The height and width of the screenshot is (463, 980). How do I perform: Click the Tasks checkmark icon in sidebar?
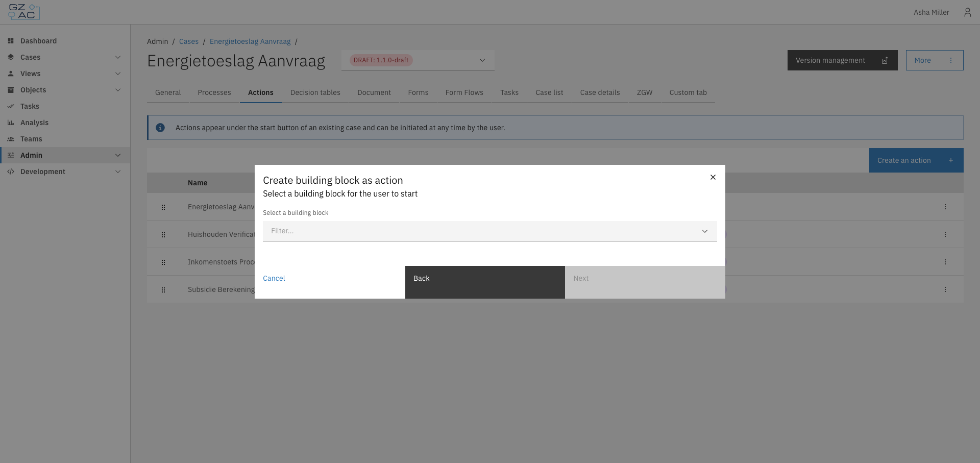point(11,106)
